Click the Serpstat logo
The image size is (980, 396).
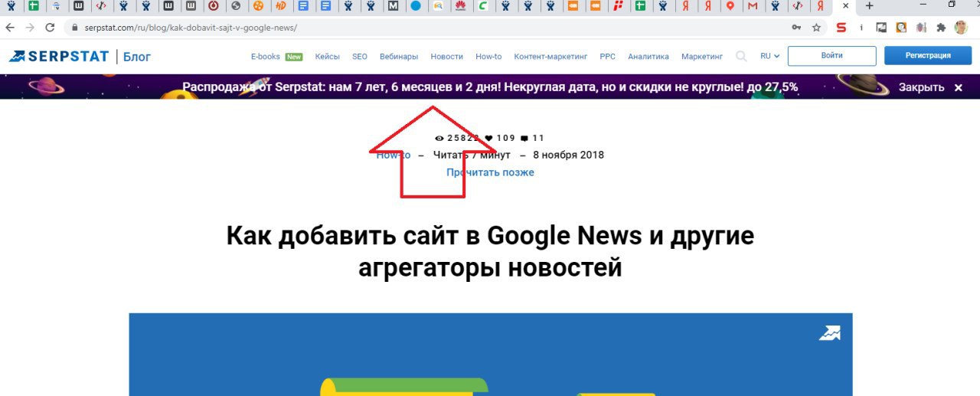coord(60,56)
